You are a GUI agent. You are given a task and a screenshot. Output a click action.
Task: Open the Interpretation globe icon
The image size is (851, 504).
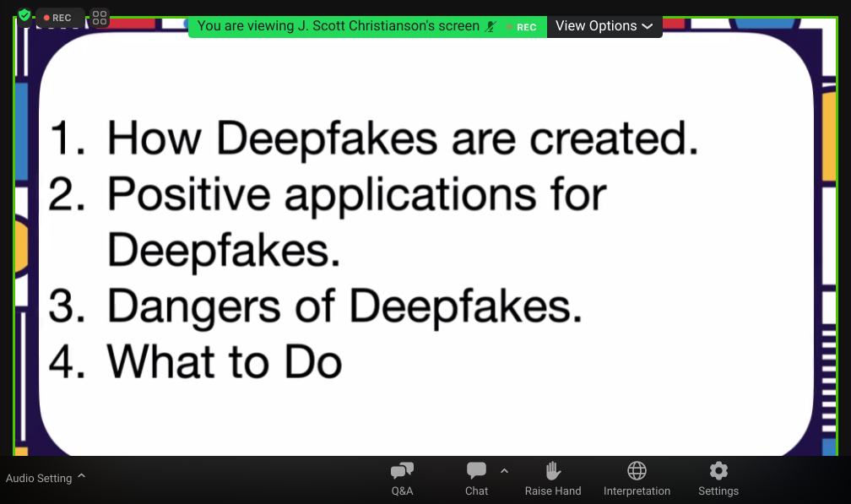pyautogui.click(x=637, y=479)
